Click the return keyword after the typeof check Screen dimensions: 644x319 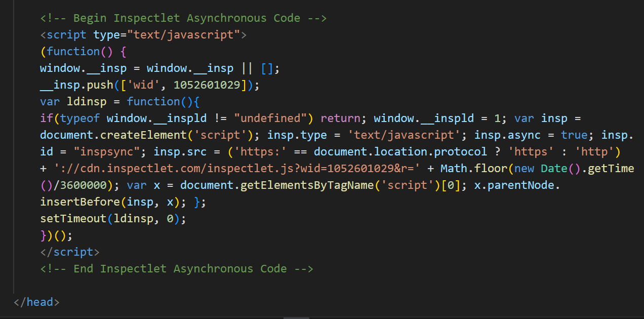click(341, 118)
